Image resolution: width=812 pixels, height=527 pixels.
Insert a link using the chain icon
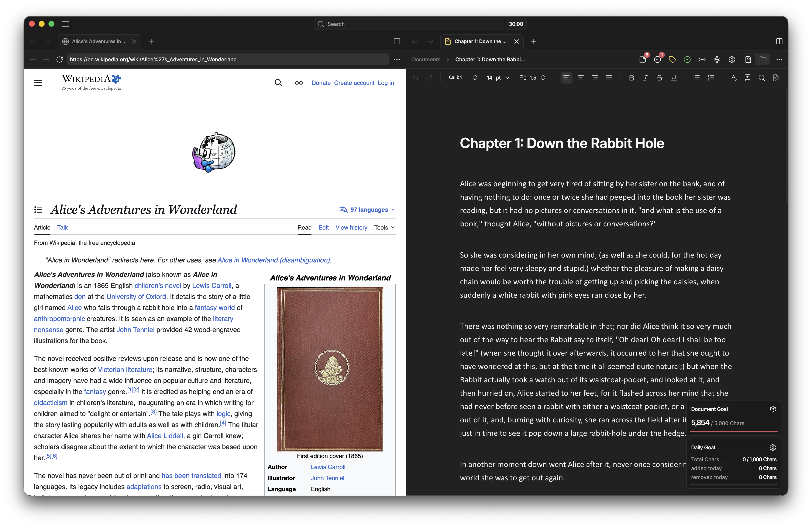coord(702,59)
